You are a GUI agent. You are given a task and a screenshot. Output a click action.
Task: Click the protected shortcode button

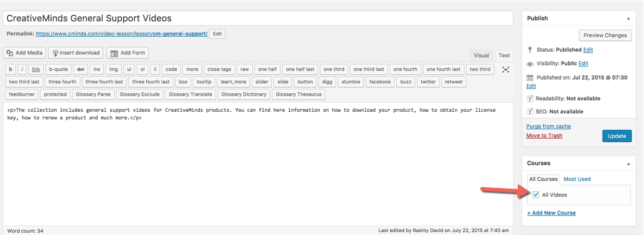click(56, 94)
